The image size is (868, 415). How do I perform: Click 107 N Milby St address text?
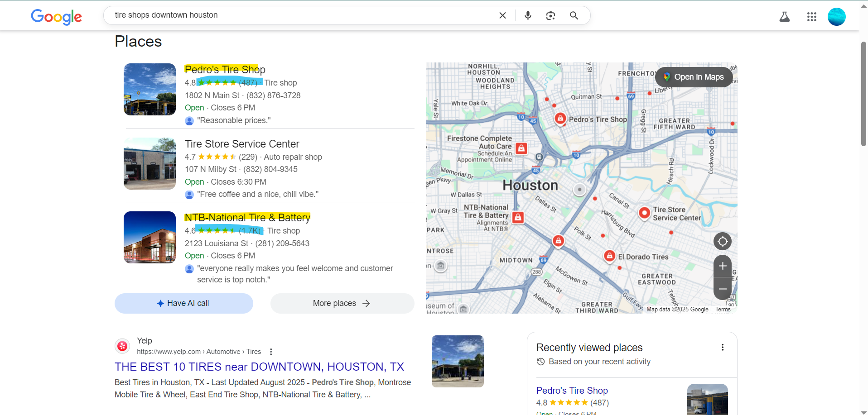click(x=211, y=169)
